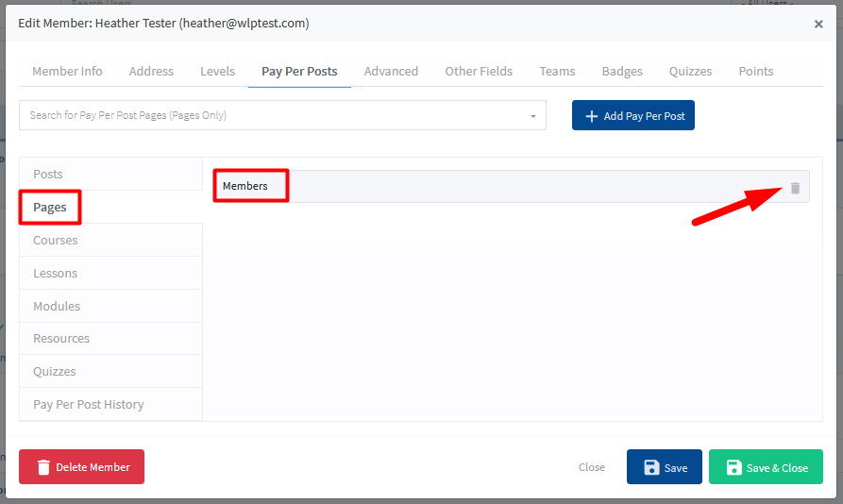The image size is (843, 504).
Task: Open the Points tab
Action: (x=756, y=72)
